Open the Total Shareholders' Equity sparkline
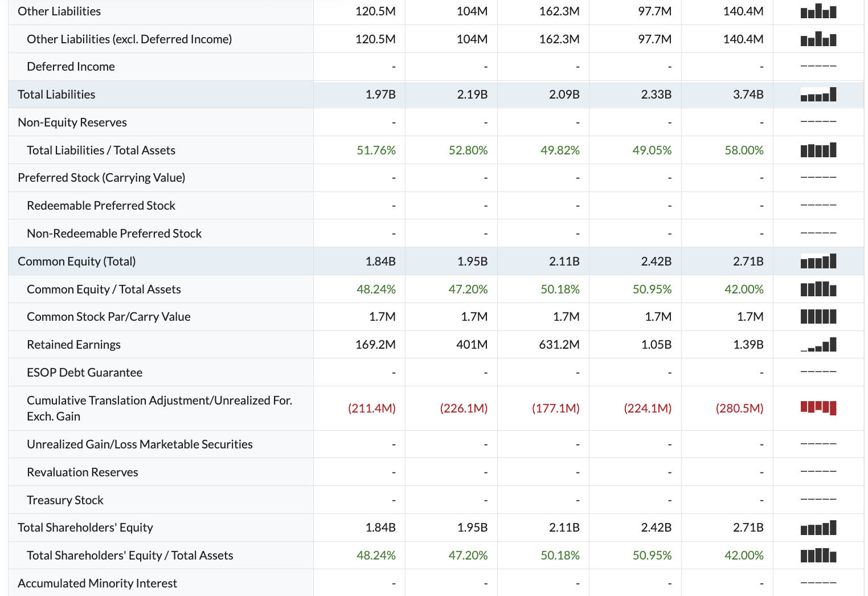 pyautogui.click(x=818, y=527)
